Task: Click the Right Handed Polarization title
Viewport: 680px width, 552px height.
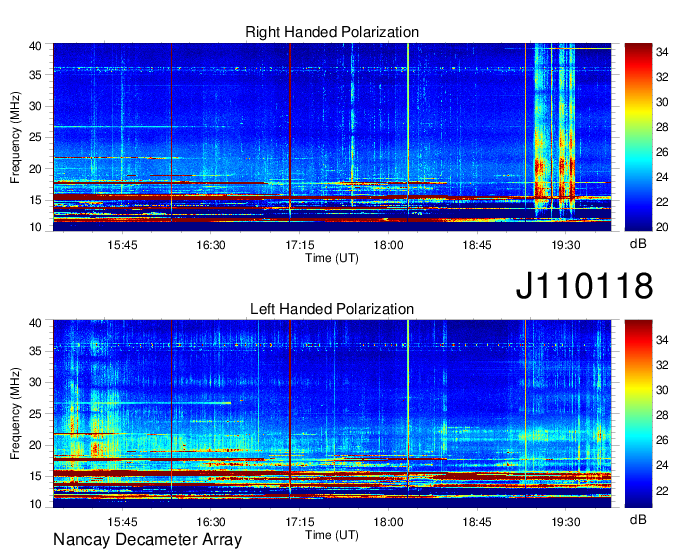Action: (332, 32)
